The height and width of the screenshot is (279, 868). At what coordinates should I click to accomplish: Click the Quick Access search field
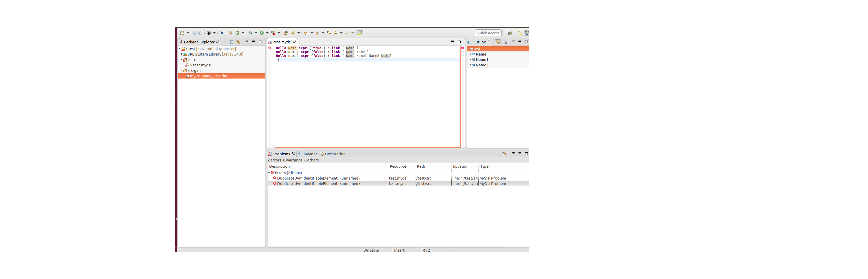pyautogui.click(x=488, y=33)
